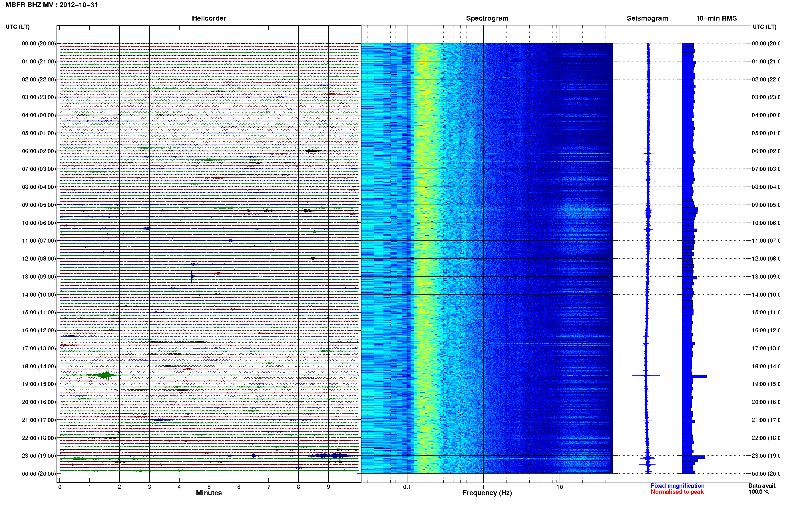
Task: Click the left '00:00 (20:00)' top time label
Action: pos(39,43)
